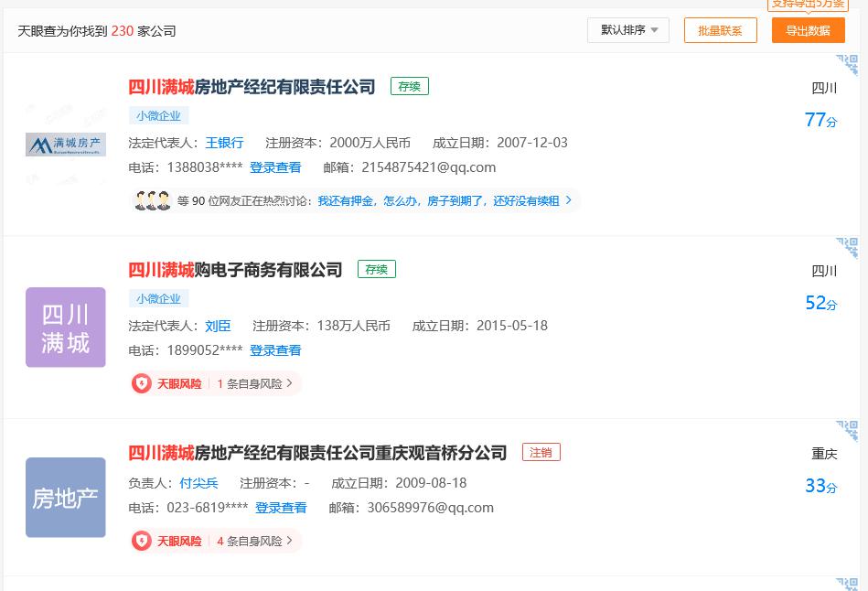Expand 1 条自身风险 chevron
Screen dimensions: 868x591
point(290,382)
